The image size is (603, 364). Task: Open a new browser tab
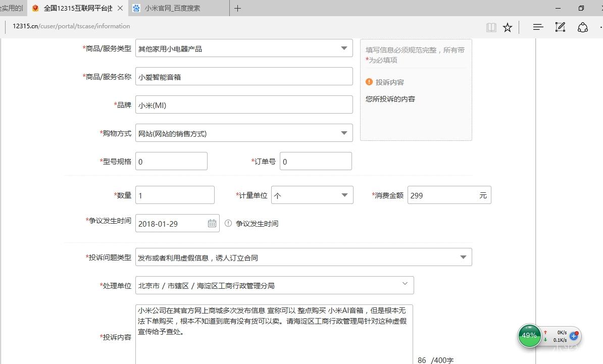[x=237, y=8]
